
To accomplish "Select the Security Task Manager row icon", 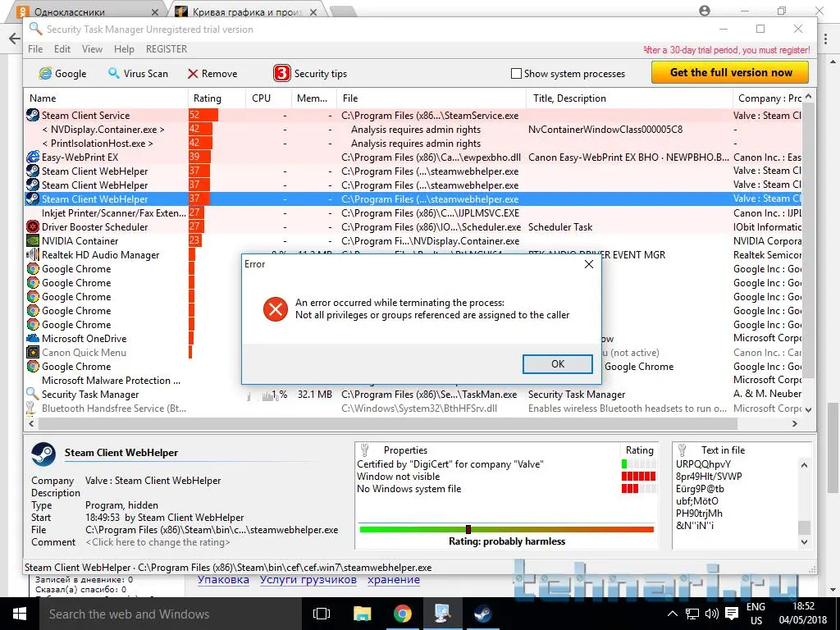I will (x=33, y=394).
